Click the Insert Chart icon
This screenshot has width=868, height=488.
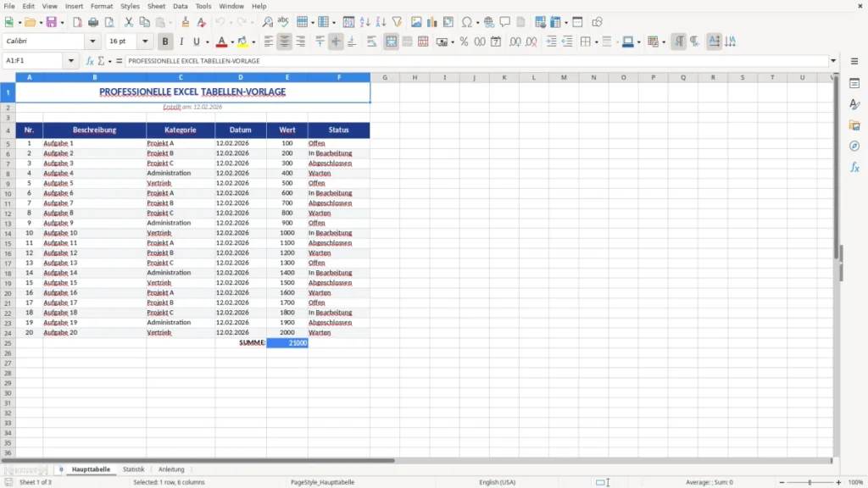click(432, 22)
